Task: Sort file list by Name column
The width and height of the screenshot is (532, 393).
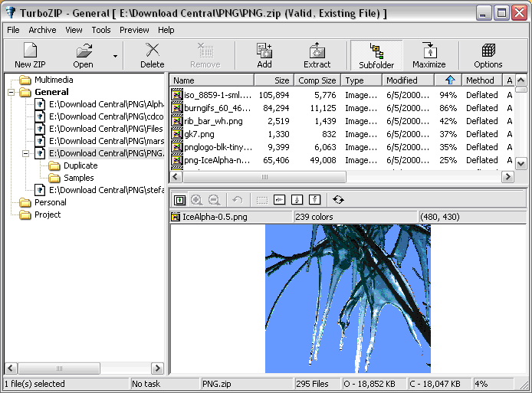Action: 212,80
